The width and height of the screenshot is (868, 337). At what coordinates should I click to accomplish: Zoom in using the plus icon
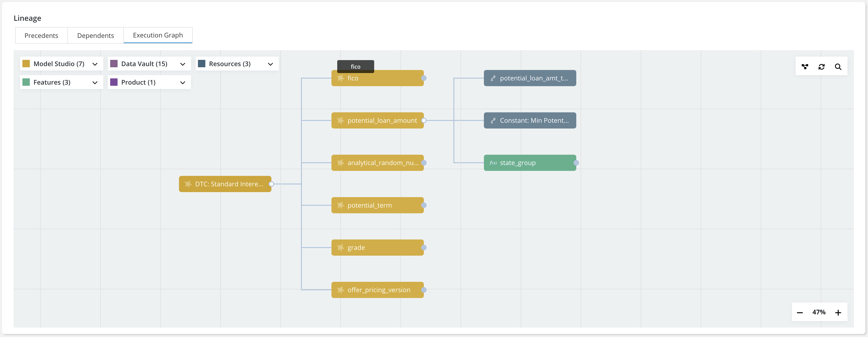pos(838,313)
